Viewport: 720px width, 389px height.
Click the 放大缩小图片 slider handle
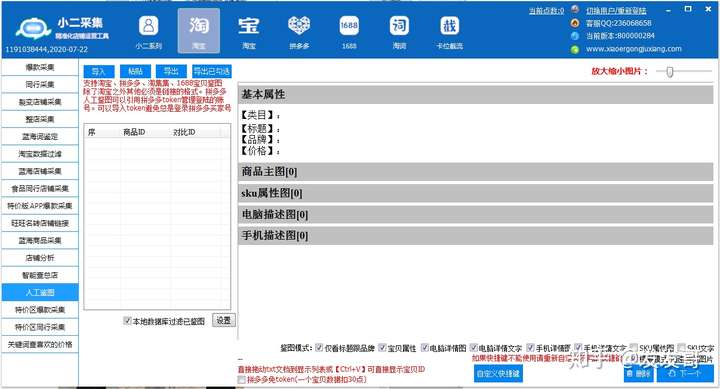click(670, 72)
